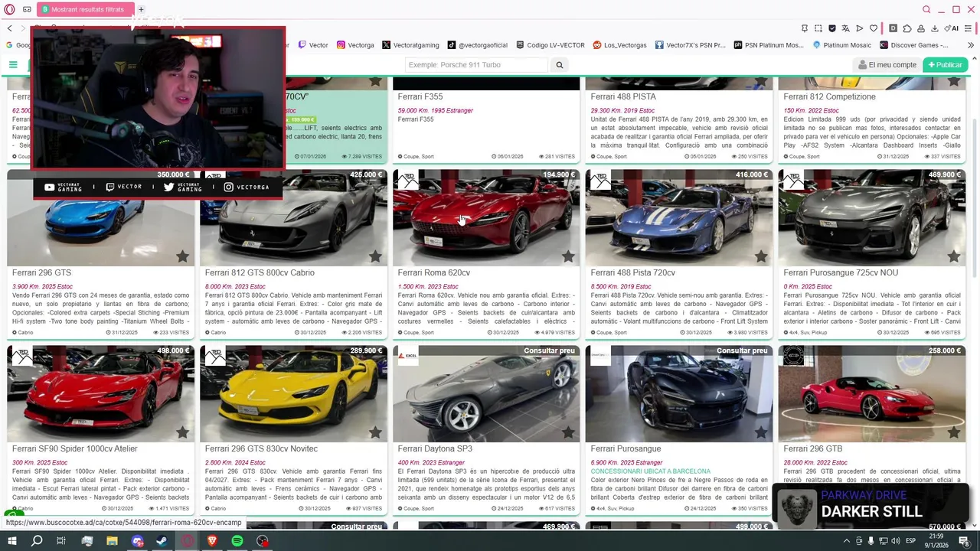
Task: Click the browser pin icon in address bar
Action: coord(805,28)
